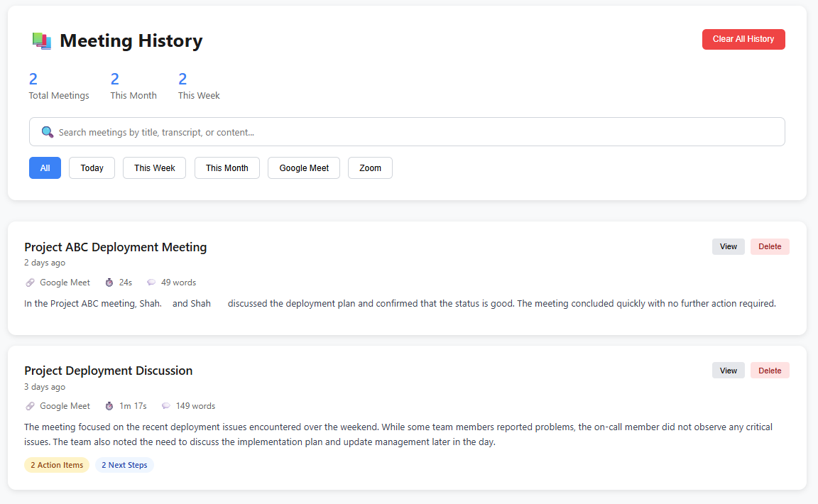Filter meetings by Today
Viewport: 818px width, 504px height.
(92, 168)
